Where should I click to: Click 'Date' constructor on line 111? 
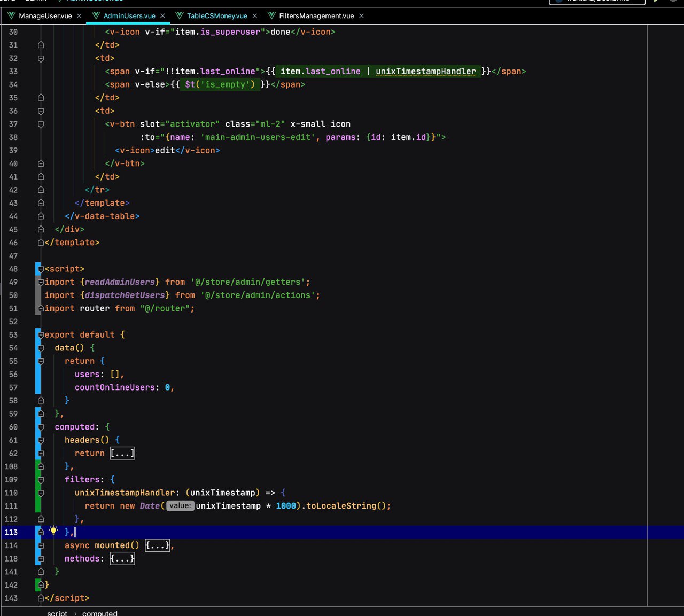(x=150, y=506)
